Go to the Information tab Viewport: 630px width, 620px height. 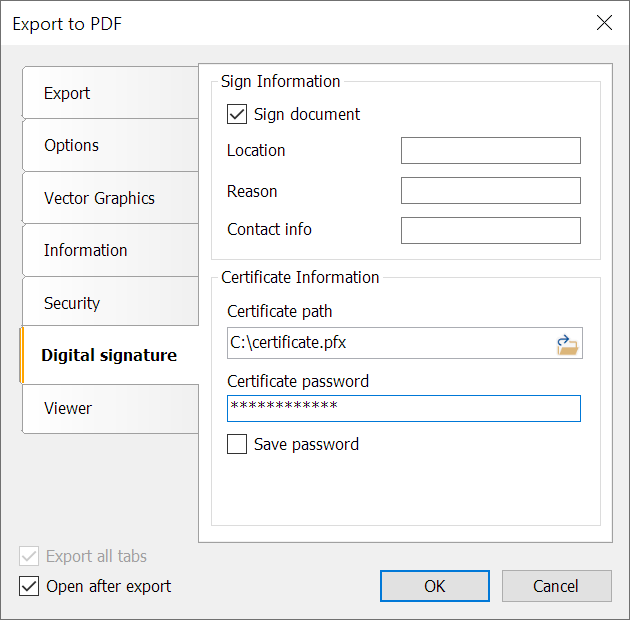[x=110, y=250]
